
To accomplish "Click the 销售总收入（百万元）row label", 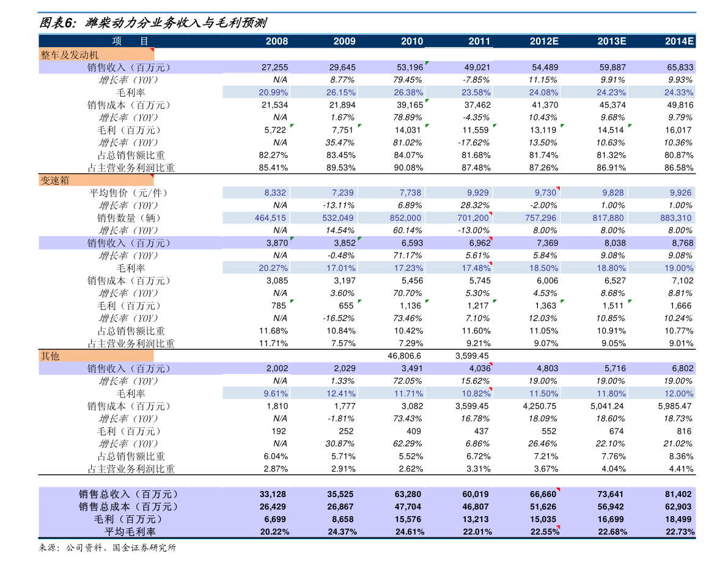I will [129, 494].
